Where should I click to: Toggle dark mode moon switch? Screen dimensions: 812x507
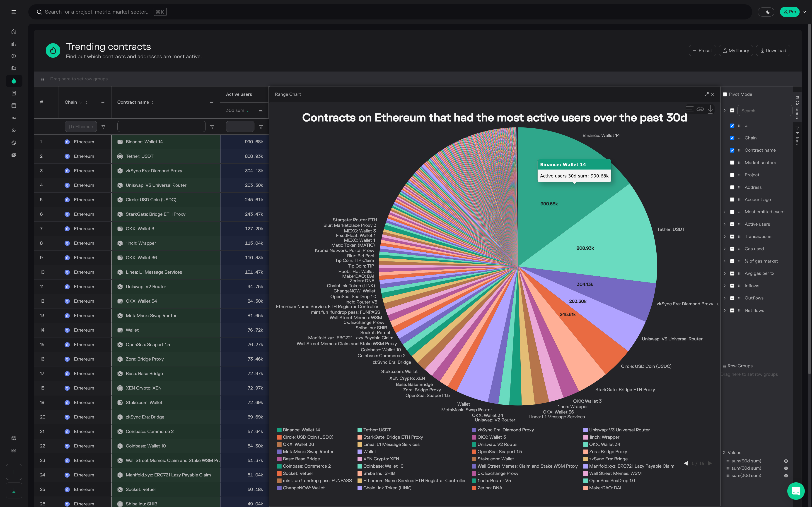(x=766, y=12)
